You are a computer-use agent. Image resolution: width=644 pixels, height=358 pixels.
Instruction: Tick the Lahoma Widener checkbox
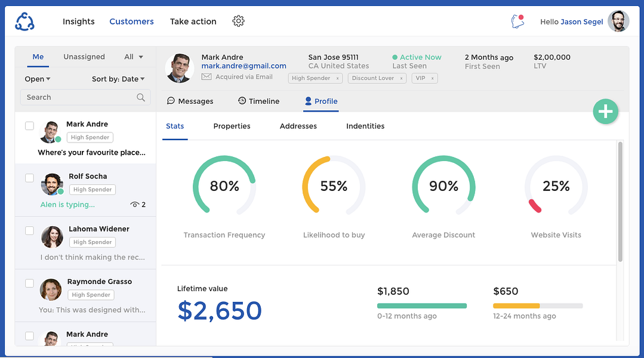(29, 230)
